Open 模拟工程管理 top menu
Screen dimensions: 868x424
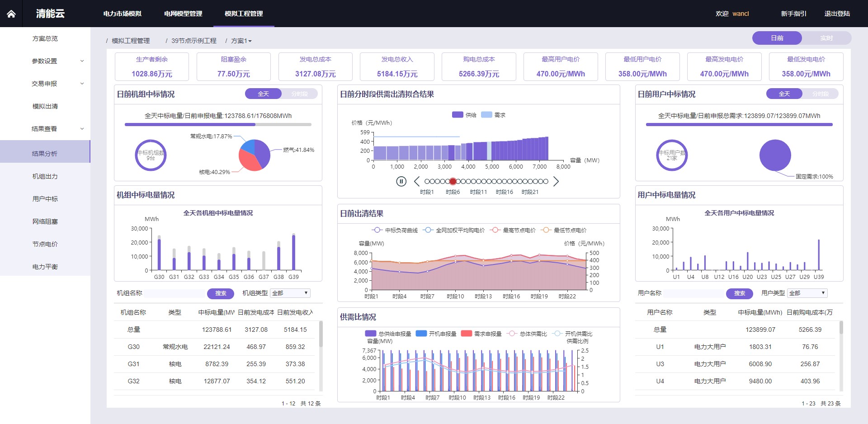click(x=244, y=14)
